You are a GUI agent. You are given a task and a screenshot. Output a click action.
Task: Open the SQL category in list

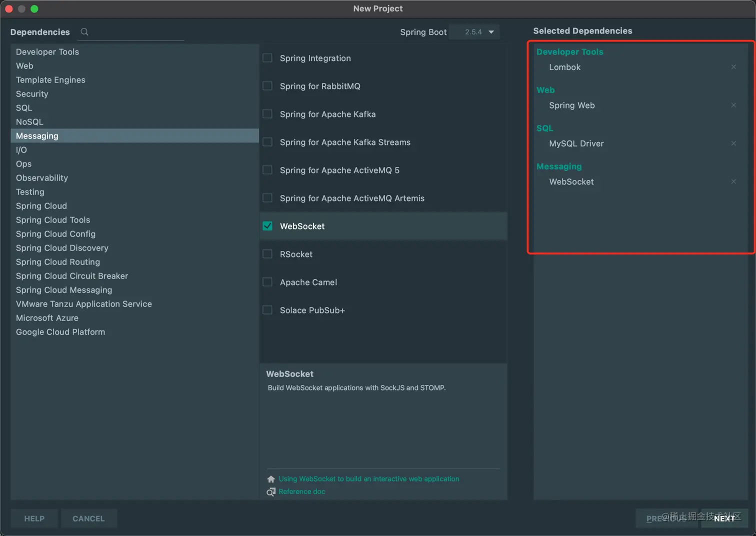click(135, 108)
